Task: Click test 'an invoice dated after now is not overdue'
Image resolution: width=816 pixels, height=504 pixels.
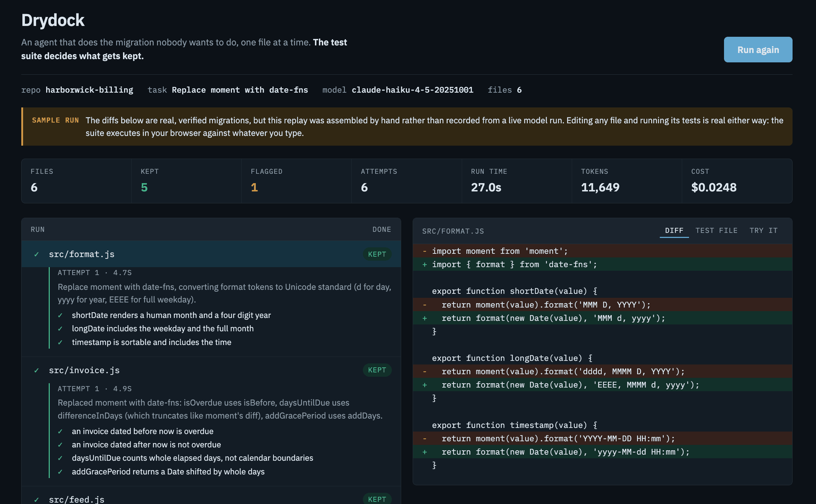Action: click(146, 445)
